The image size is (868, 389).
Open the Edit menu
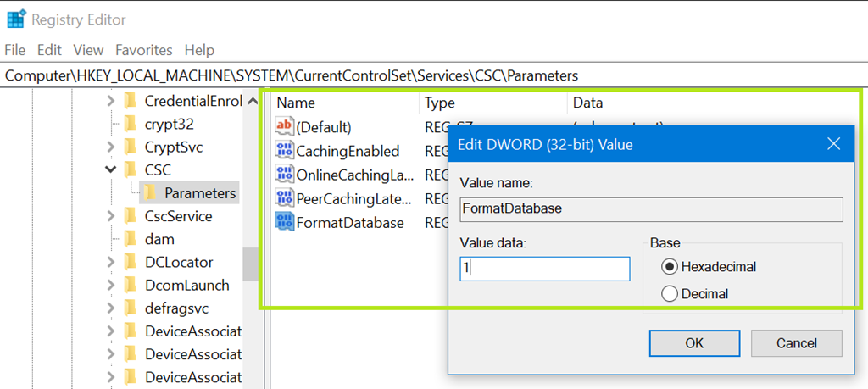pos(49,50)
